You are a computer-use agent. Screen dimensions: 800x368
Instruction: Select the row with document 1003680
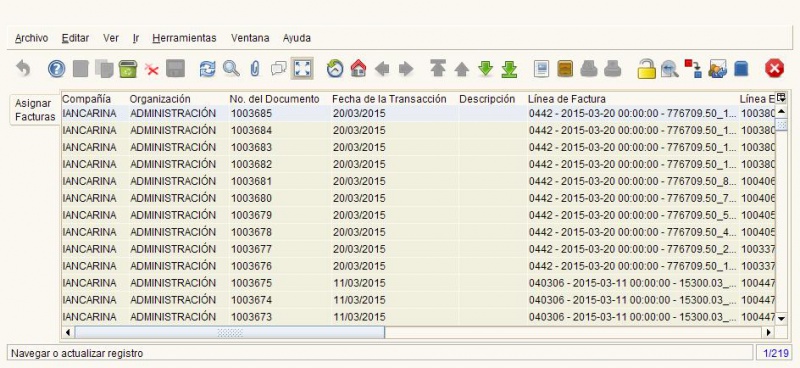tap(418, 198)
